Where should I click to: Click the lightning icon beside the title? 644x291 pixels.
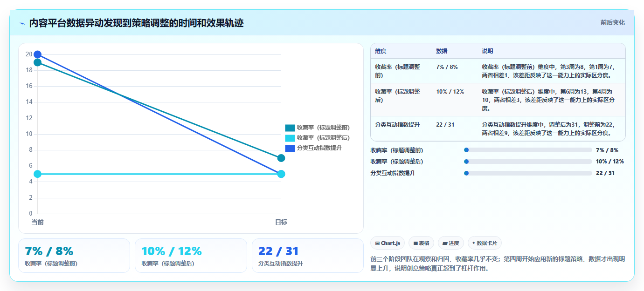(x=22, y=23)
